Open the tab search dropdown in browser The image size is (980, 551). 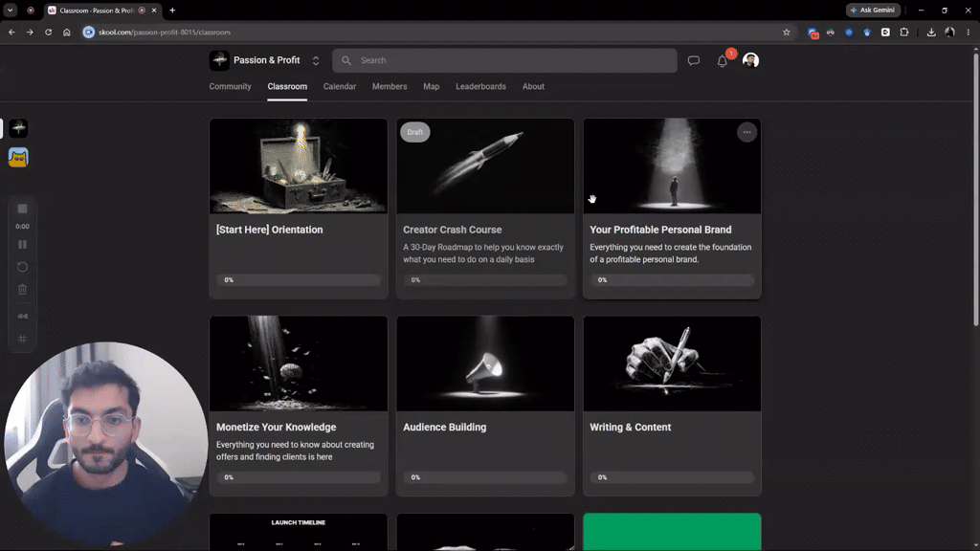(x=10, y=10)
